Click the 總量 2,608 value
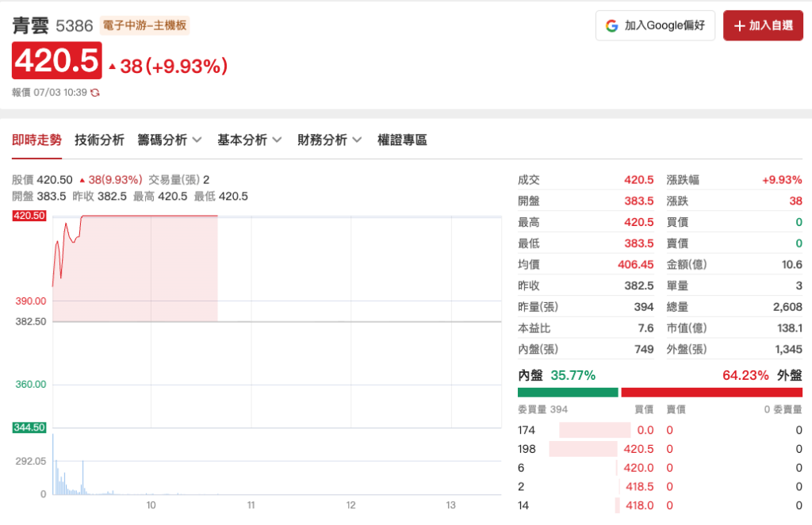The image size is (812, 525). point(787,307)
